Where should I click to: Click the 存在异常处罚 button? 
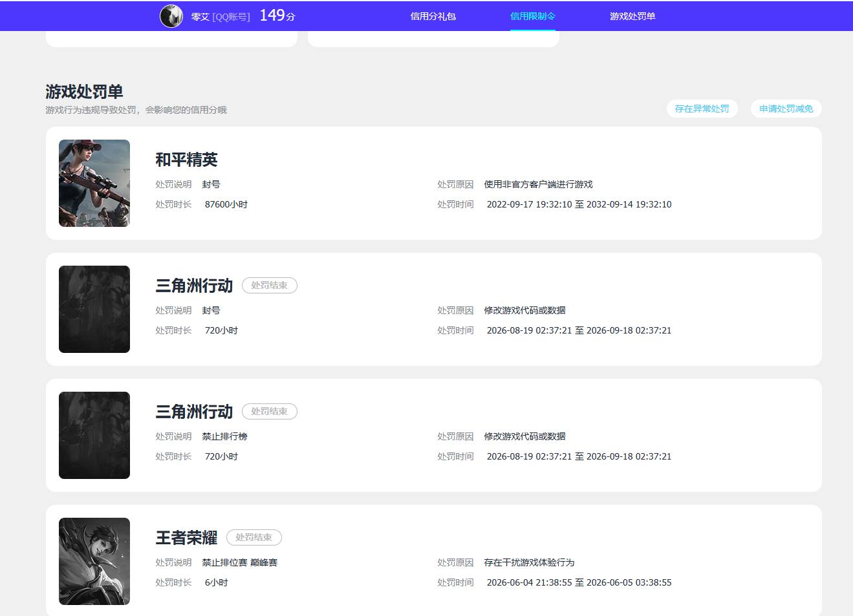(702, 109)
